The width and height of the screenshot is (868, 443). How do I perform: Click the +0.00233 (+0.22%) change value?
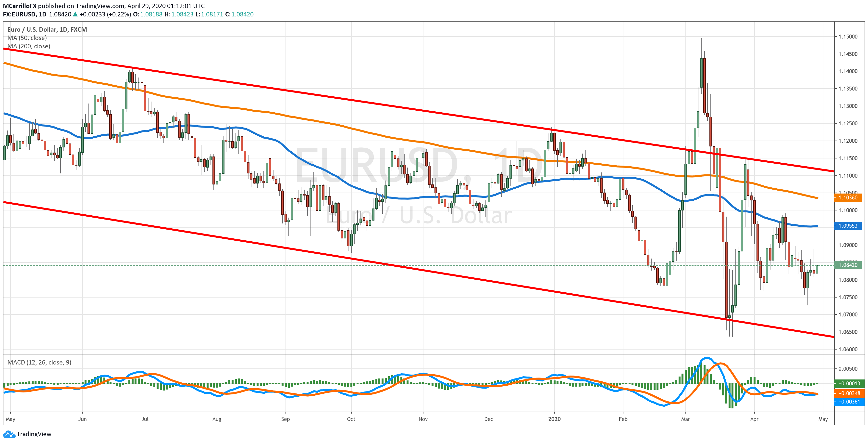tap(105, 14)
